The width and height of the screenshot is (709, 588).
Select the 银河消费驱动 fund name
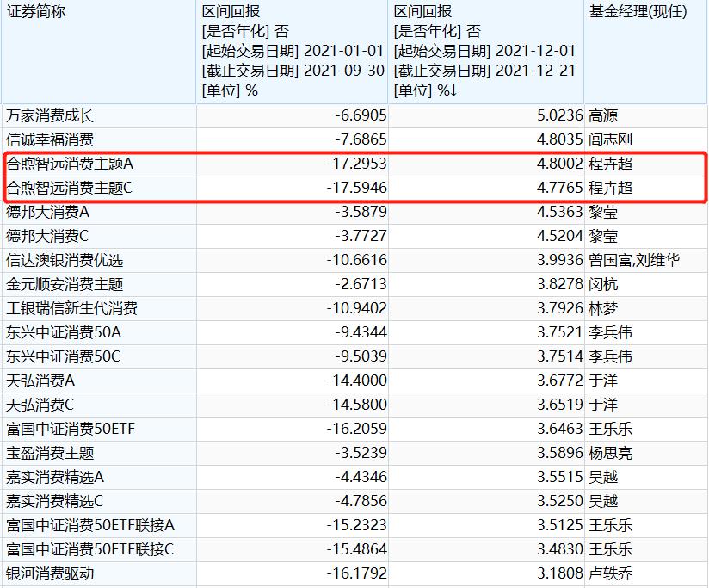(50, 573)
